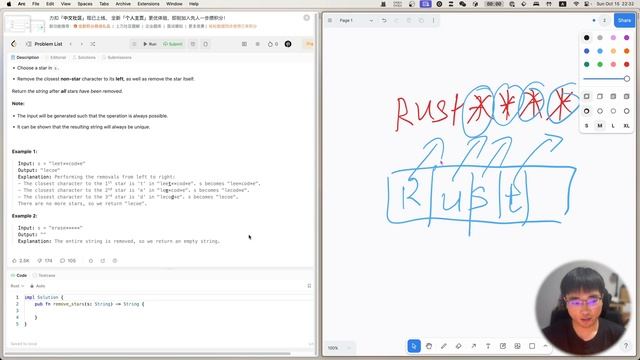Close the Chinese community banner
Image resolution: width=640 pixels, height=360 pixels.
pyautogui.click(x=307, y=18)
